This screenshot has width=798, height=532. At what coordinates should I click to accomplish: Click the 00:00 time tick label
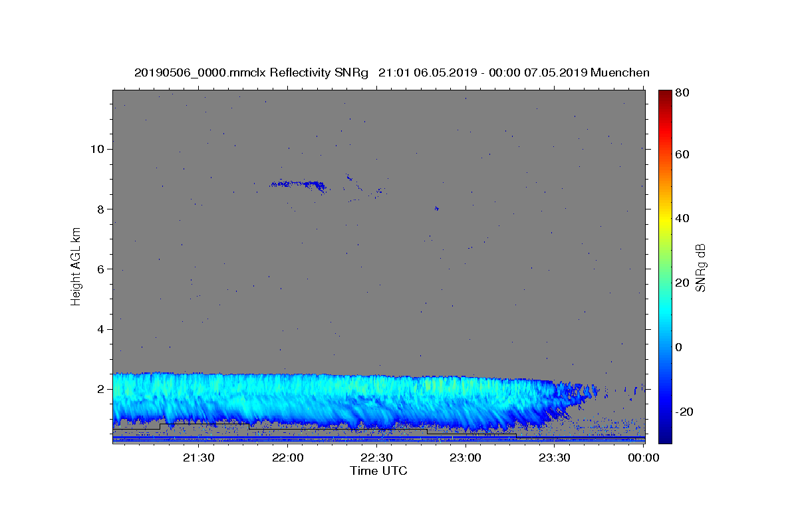[643, 458]
